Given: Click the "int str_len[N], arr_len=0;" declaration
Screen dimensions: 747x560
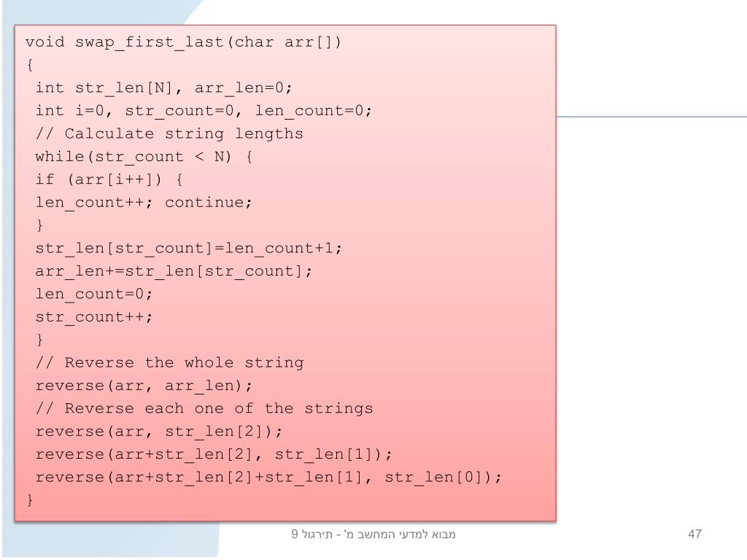Looking at the screenshot, I should [164, 88].
